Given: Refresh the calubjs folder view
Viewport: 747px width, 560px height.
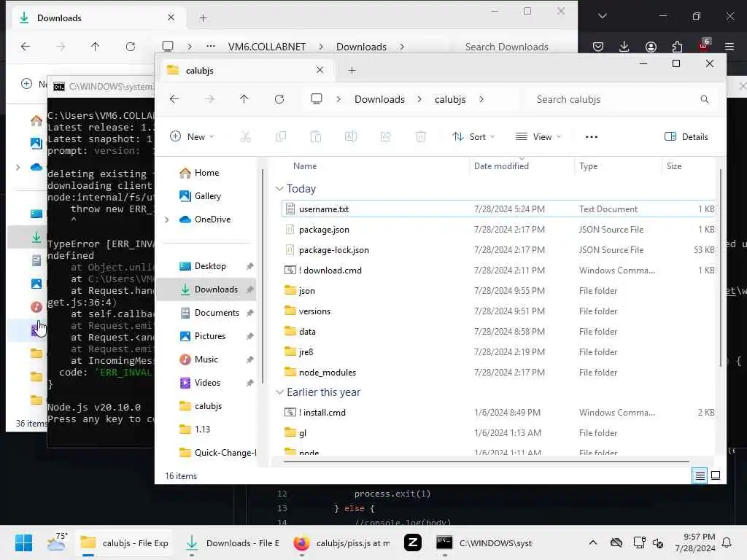Looking at the screenshot, I should 279,99.
